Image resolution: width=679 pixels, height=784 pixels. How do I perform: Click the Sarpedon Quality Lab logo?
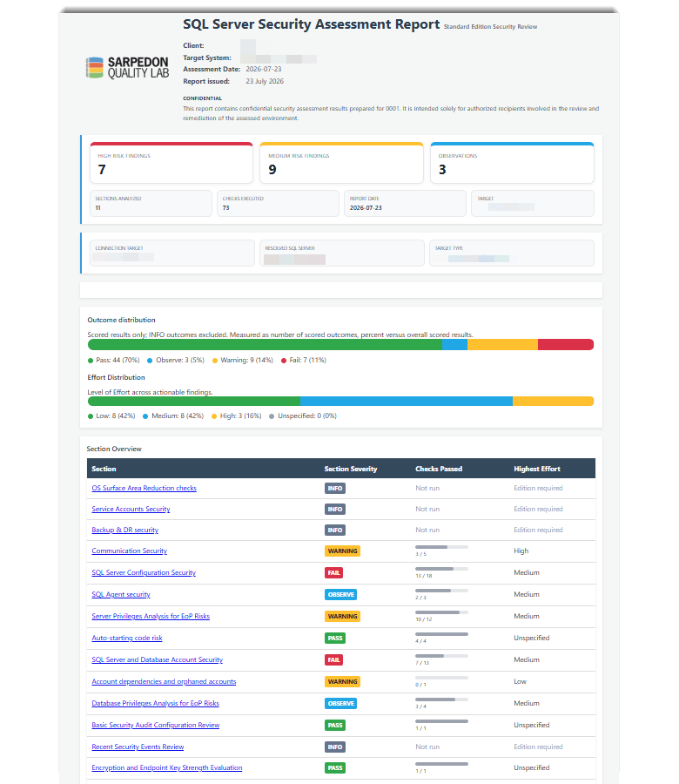(x=127, y=67)
